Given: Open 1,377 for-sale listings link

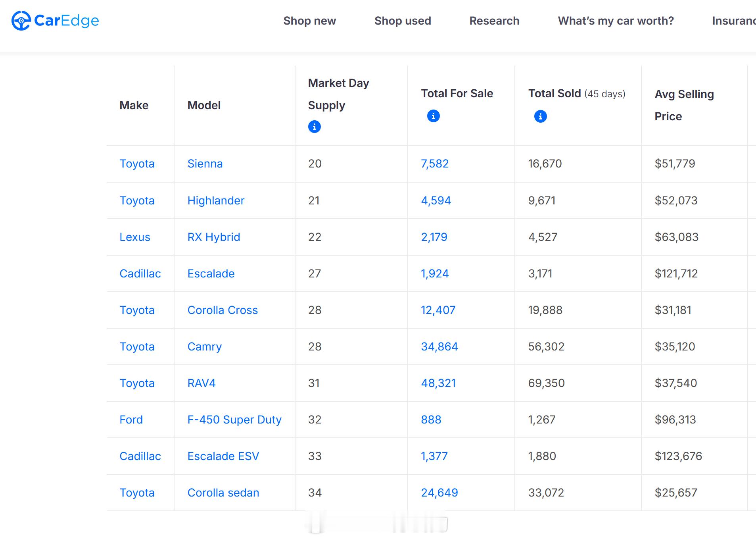Looking at the screenshot, I should 434,456.
